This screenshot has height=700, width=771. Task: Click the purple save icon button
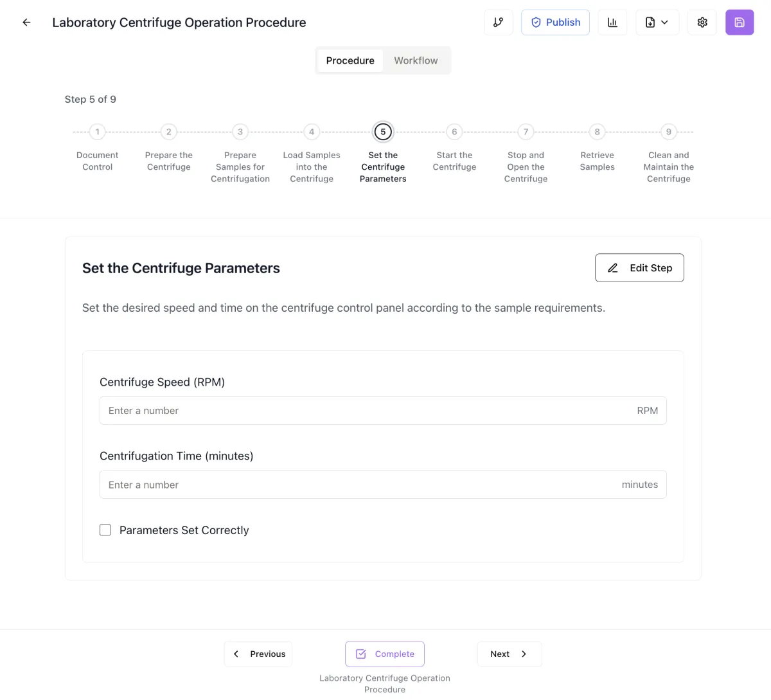739,22
